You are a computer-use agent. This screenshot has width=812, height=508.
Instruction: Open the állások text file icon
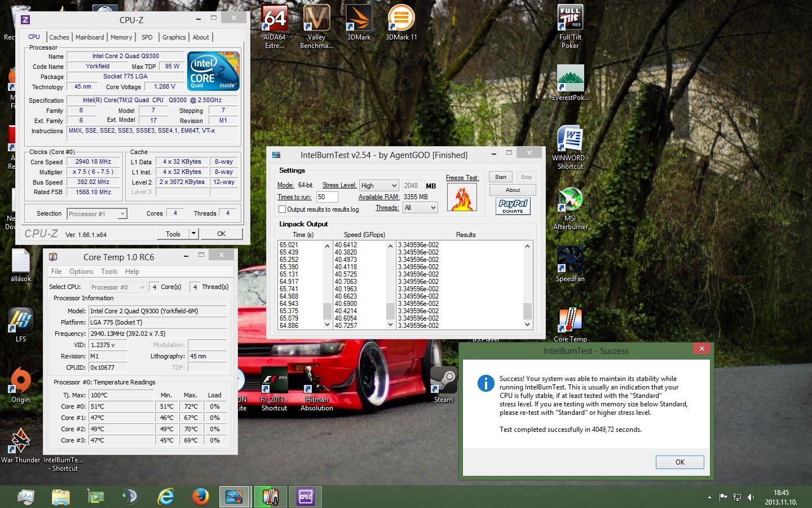[x=20, y=264]
